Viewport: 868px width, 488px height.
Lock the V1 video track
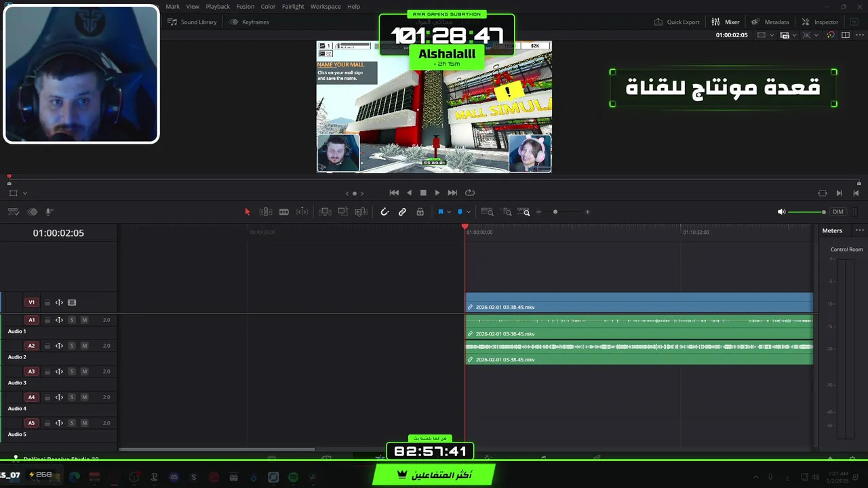coord(47,303)
